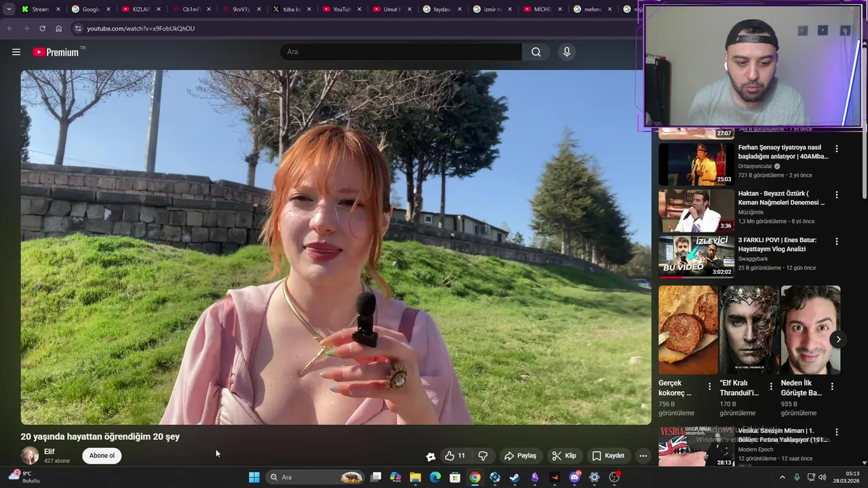Open Task View from taskbar

click(376, 477)
